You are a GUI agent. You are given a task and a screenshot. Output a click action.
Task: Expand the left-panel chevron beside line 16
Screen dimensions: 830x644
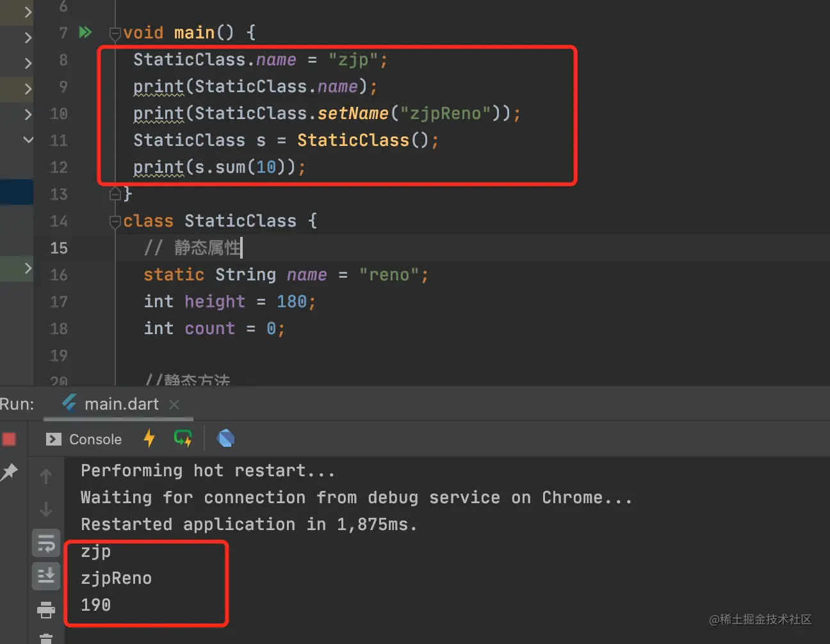point(28,268)
